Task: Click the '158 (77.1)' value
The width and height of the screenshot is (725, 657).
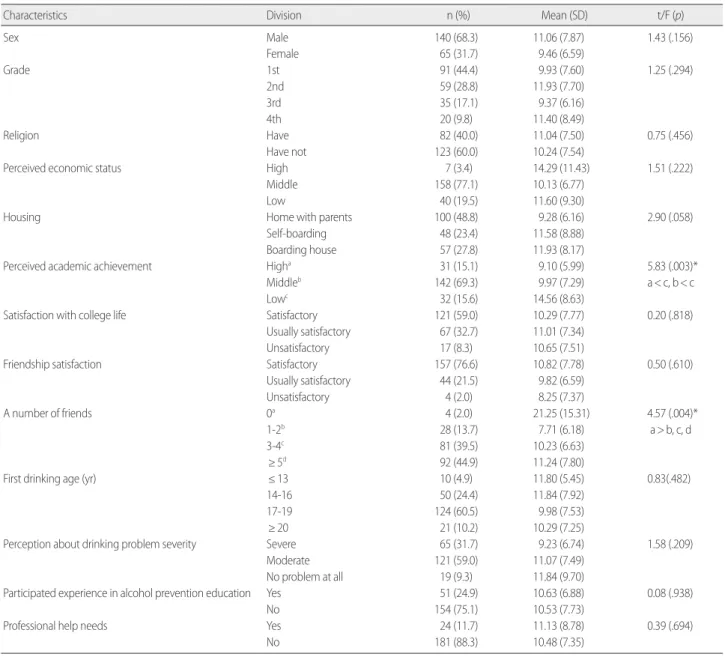Action: pos(456,184)
